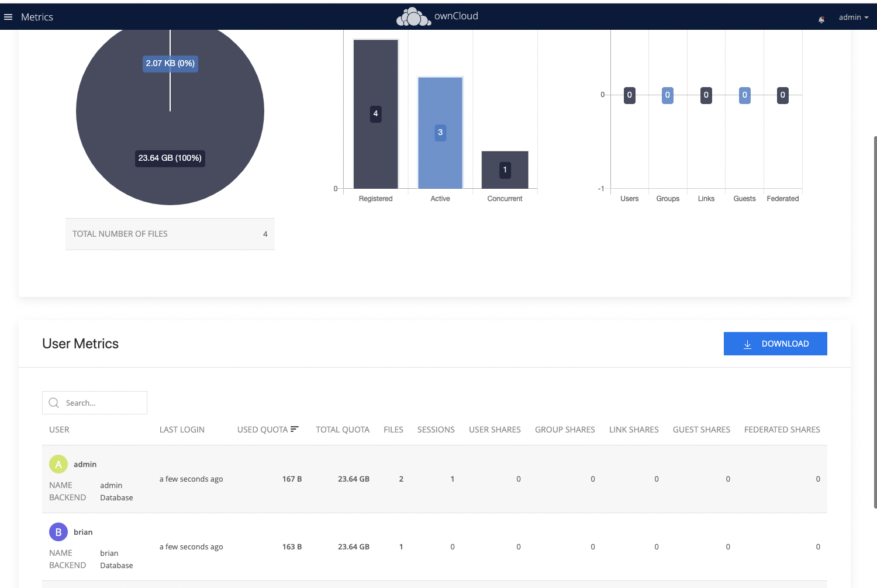
Task: Click the '2.07 KB (0%)' pie label
Action: (x=170, y=63)
